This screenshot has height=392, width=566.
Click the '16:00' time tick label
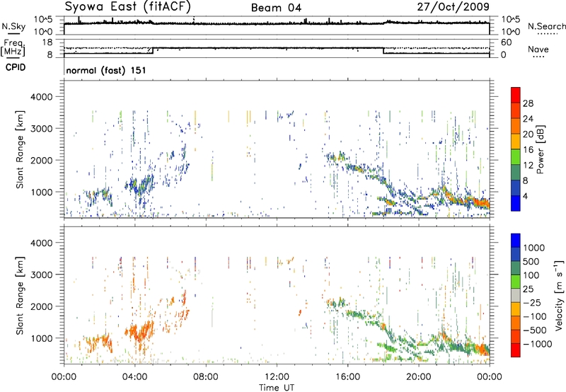(347, 377)
